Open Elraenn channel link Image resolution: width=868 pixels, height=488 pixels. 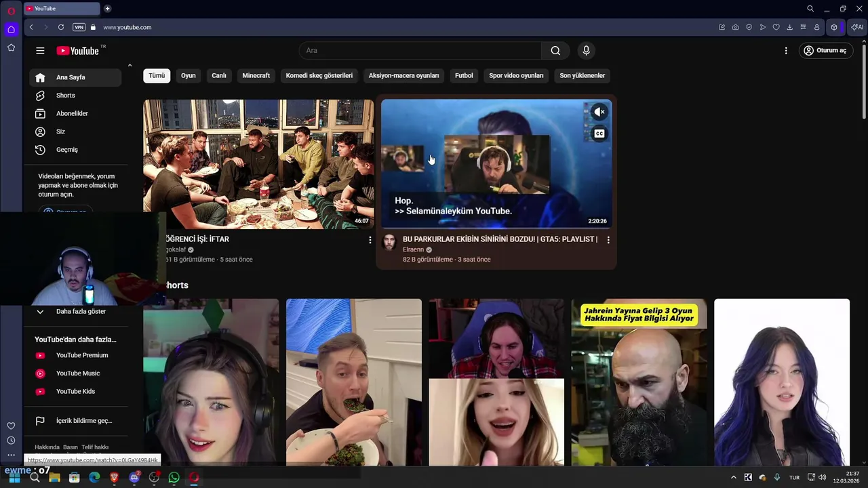pyautogui.click(x=413, y=249)
